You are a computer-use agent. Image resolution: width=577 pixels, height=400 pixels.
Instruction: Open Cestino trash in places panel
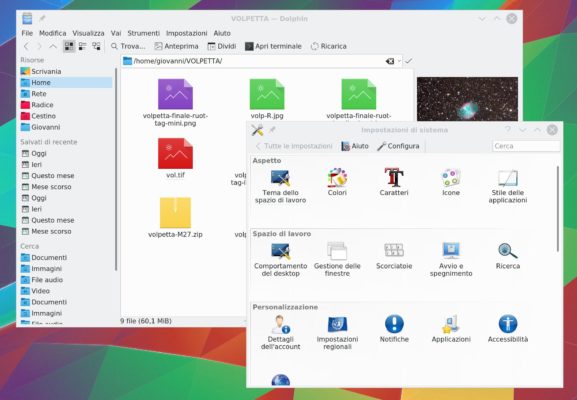pos(67,116)
